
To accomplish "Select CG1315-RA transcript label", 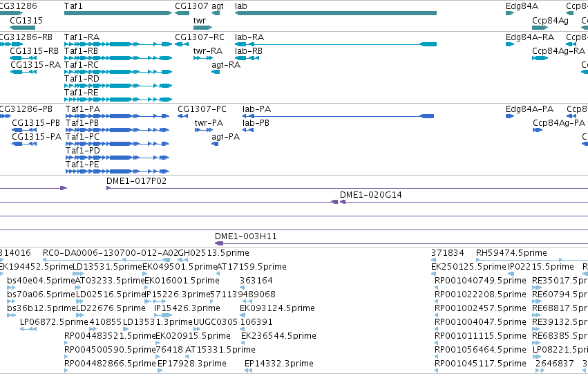I will [x=35, y=65].
